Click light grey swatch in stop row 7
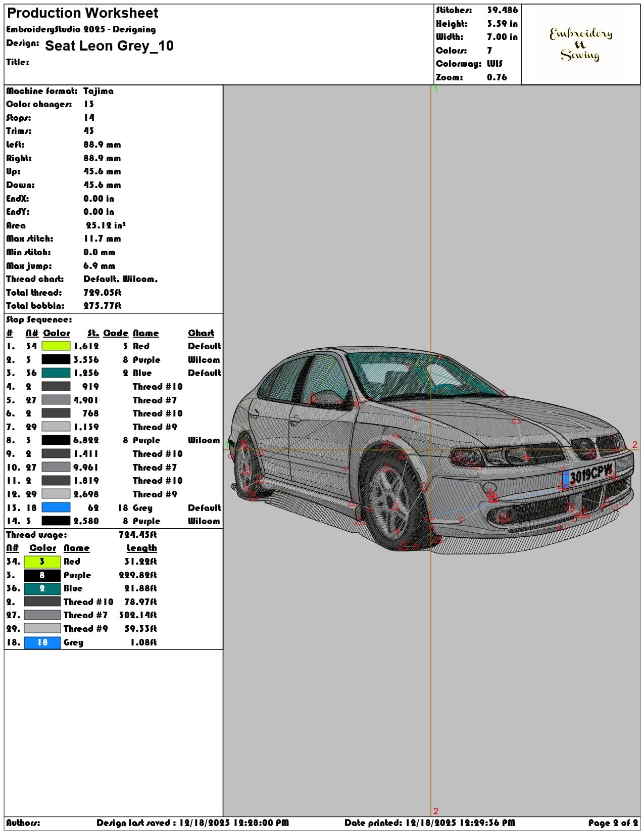The width and height of the screenshot is (644, 834). coord(56,427)
